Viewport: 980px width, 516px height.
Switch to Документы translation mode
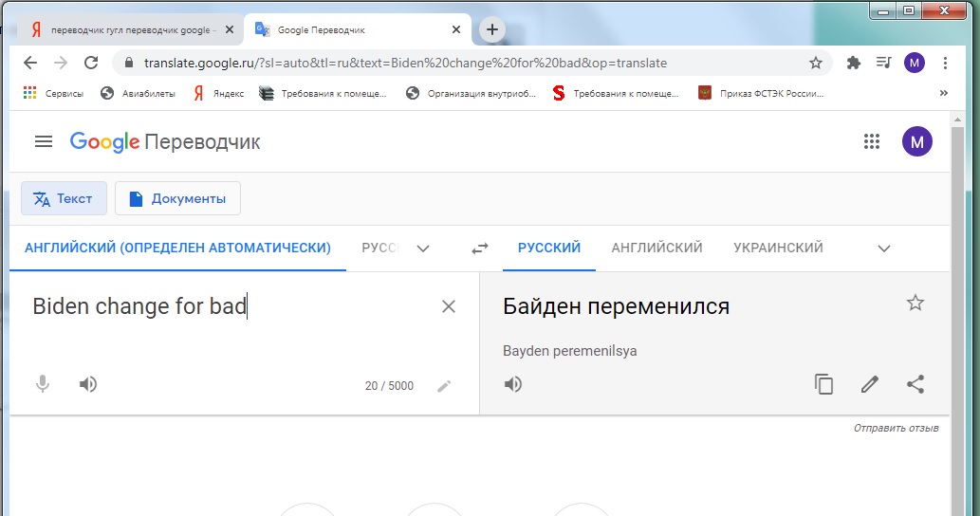pos(177,198)
